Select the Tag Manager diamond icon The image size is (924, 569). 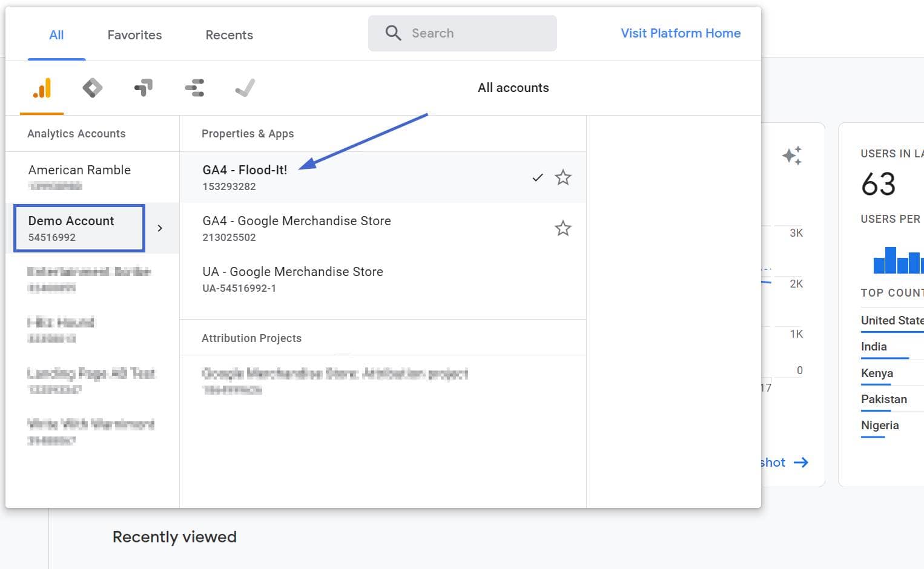(92, 88)
